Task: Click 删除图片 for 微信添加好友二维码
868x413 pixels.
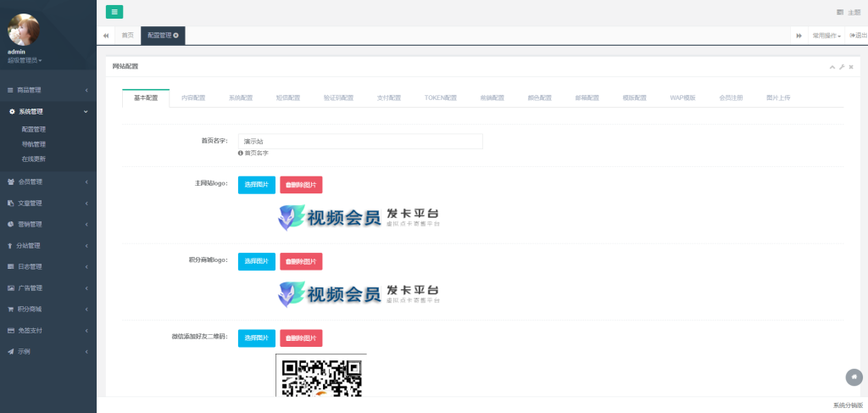Action: [301, 338]
